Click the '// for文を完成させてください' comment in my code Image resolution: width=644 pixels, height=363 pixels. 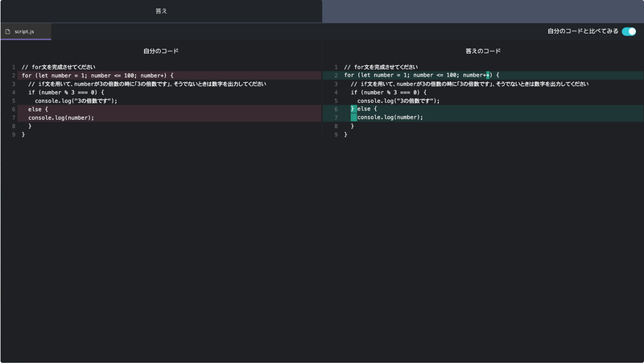coord(58,67)
